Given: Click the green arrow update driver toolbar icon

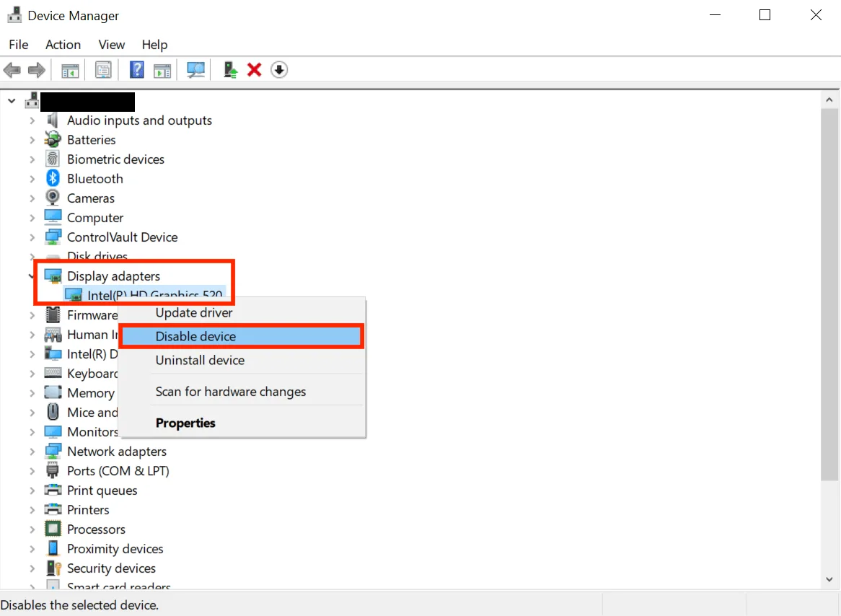Looking at the screenshot, I should pos(231,70).
